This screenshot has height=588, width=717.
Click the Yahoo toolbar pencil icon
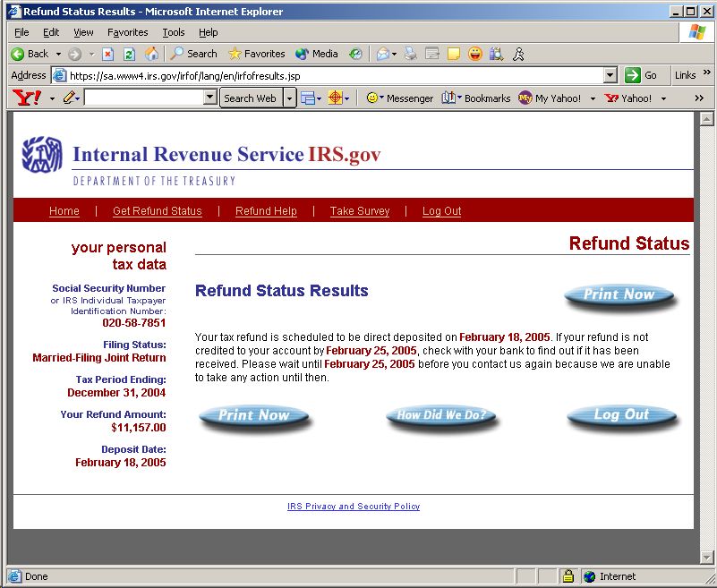[69, 98]
